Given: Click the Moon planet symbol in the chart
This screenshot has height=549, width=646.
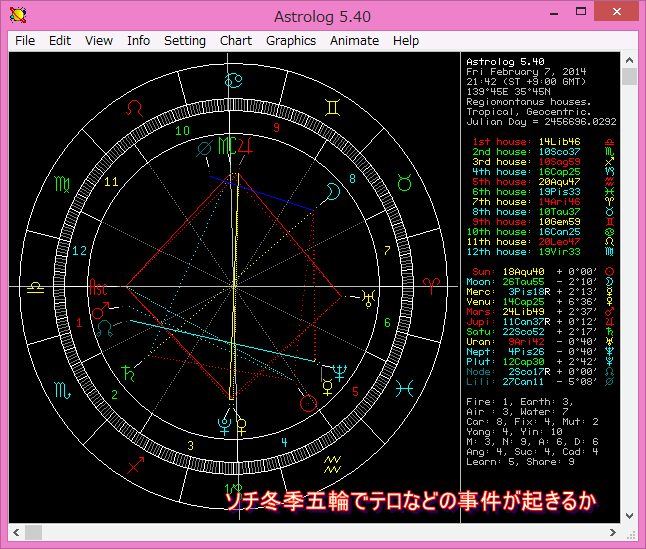Looking at the screenshot, I should [333, 192].
